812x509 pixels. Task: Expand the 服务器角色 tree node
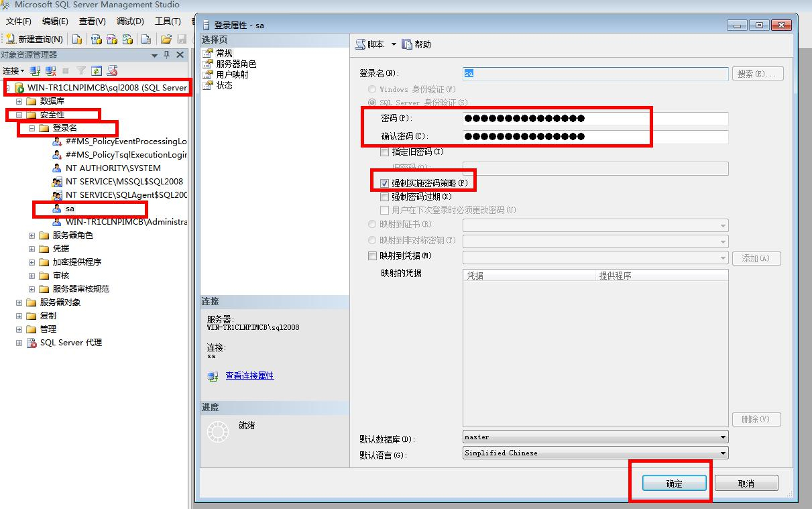(x=32, y=235)
